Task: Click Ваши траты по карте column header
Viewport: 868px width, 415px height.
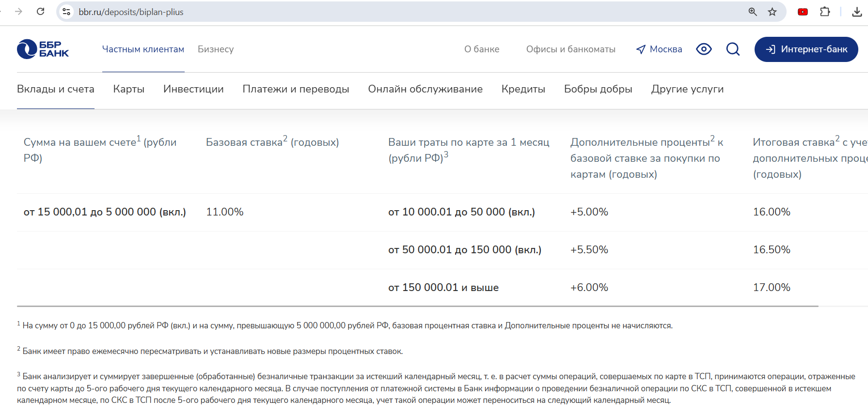Action: (469, 150)
